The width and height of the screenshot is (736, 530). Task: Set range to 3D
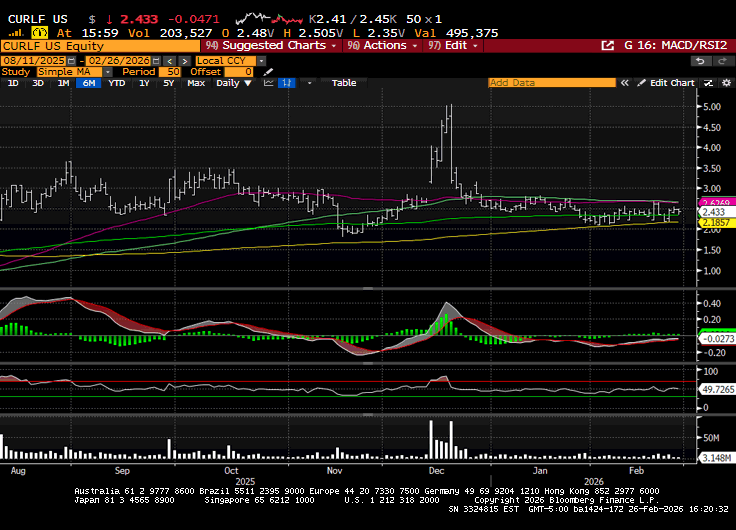(38, 83)
